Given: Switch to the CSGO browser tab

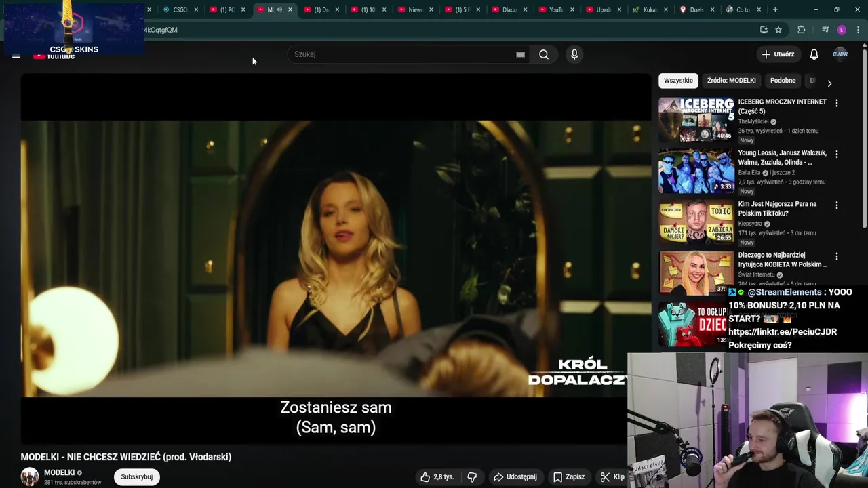Looking at the screenshot, I should coord(180,9).
